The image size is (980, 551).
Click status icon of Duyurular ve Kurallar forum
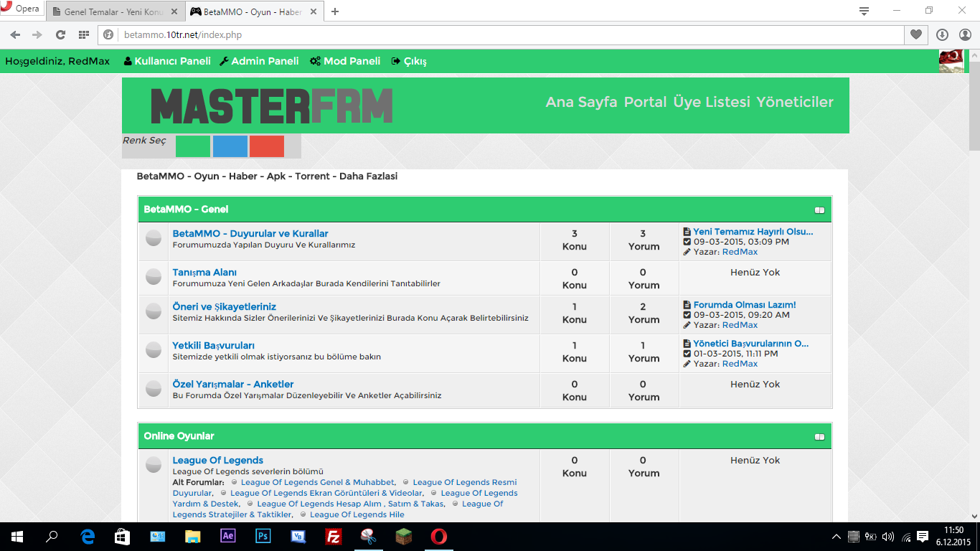tap(154, 238)
